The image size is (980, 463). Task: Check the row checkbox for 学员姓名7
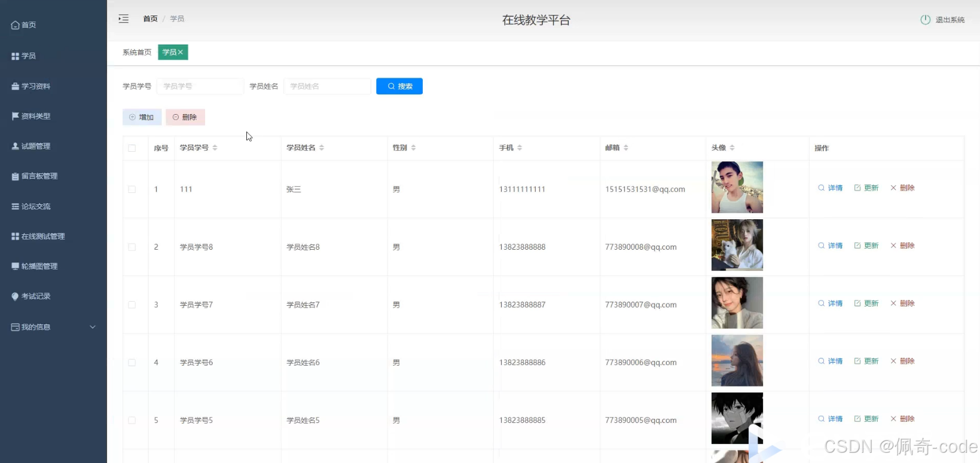[132, 305]
